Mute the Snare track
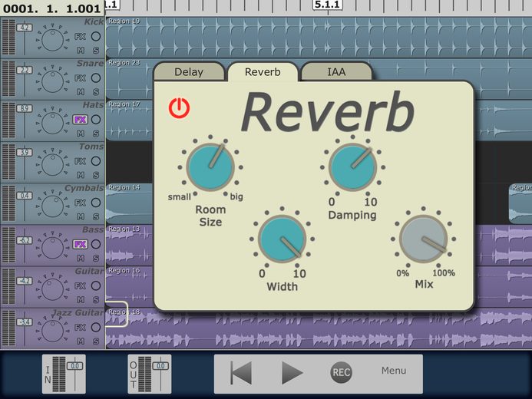 coord(81,92)
